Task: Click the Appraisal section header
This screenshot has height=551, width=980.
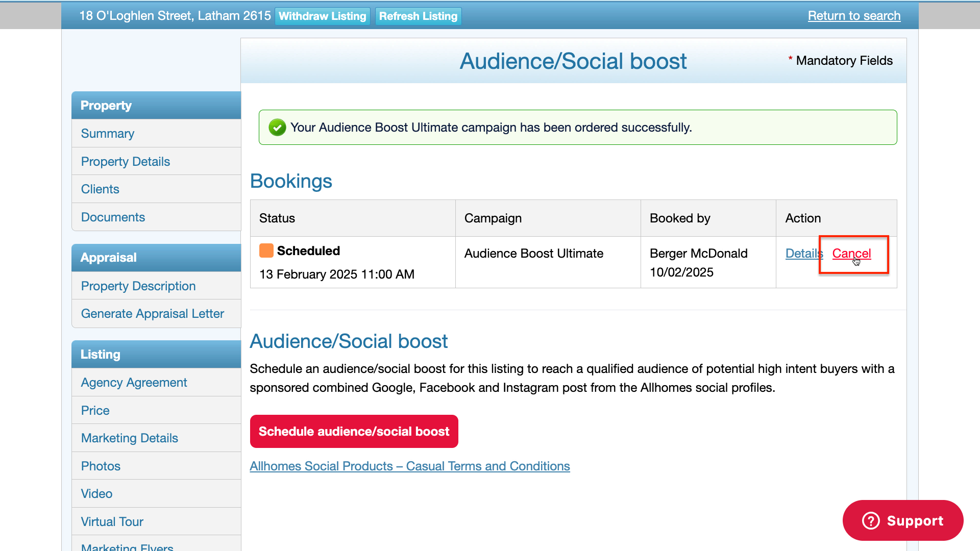Action: click(156, 258)
